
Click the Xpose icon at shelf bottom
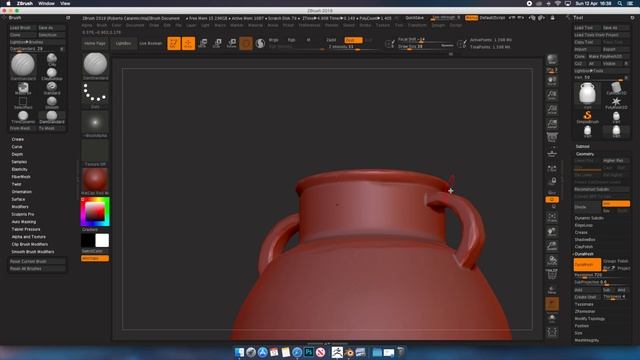click(x=552, y=332)
